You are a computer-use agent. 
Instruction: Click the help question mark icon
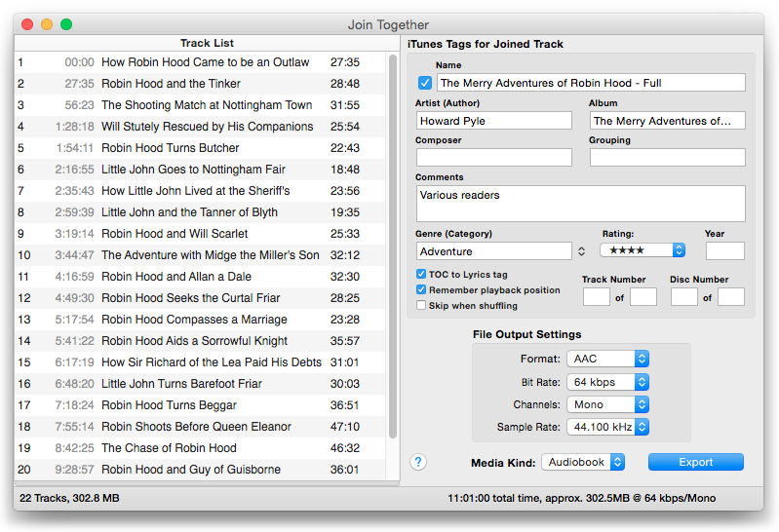(418, 462)
